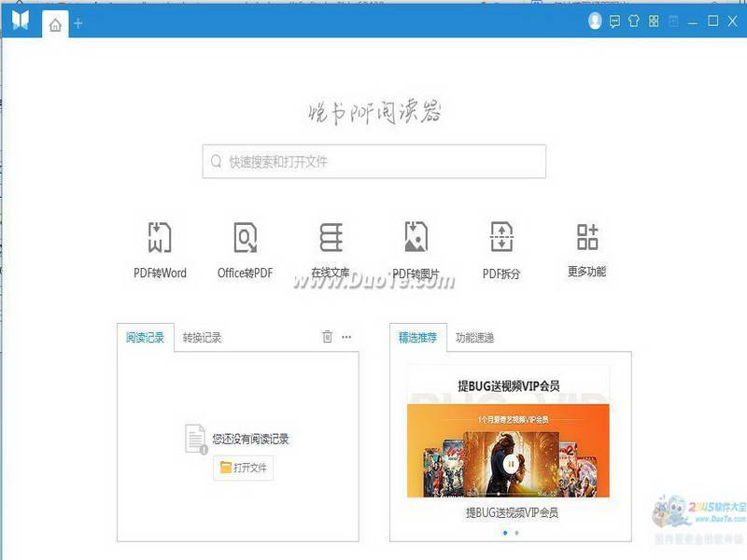Select the PDF转图片 image converter
This screenshot has width=747, height=560.
[416, 250]
